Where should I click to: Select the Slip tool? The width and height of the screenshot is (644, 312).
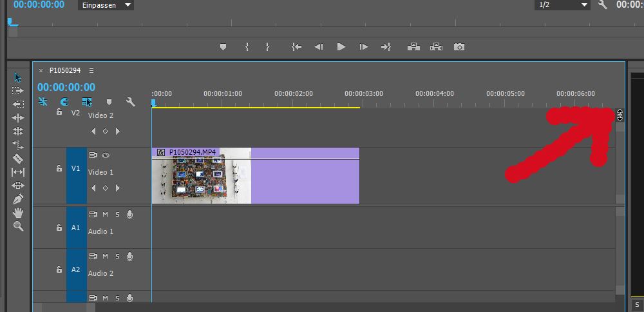tap(18, 172)
